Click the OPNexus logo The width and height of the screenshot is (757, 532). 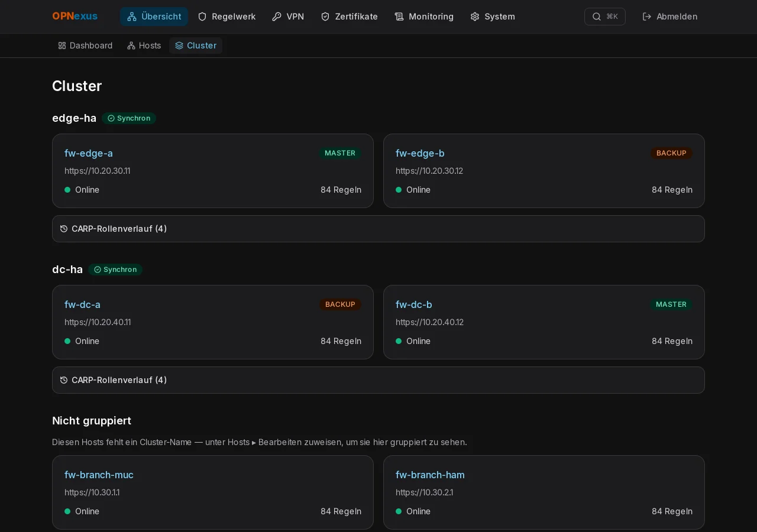pyautogui.click(x=75, y=17)
